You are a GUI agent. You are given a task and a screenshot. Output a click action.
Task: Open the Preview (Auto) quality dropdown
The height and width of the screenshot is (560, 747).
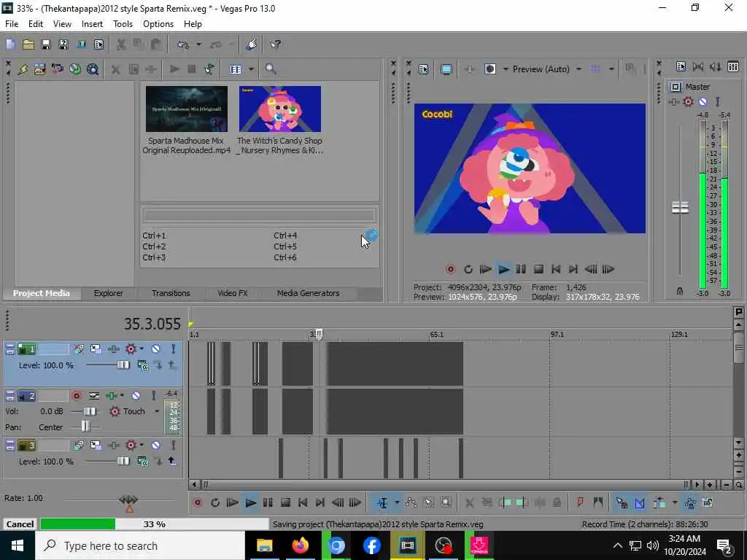click(x=578, y=69)
